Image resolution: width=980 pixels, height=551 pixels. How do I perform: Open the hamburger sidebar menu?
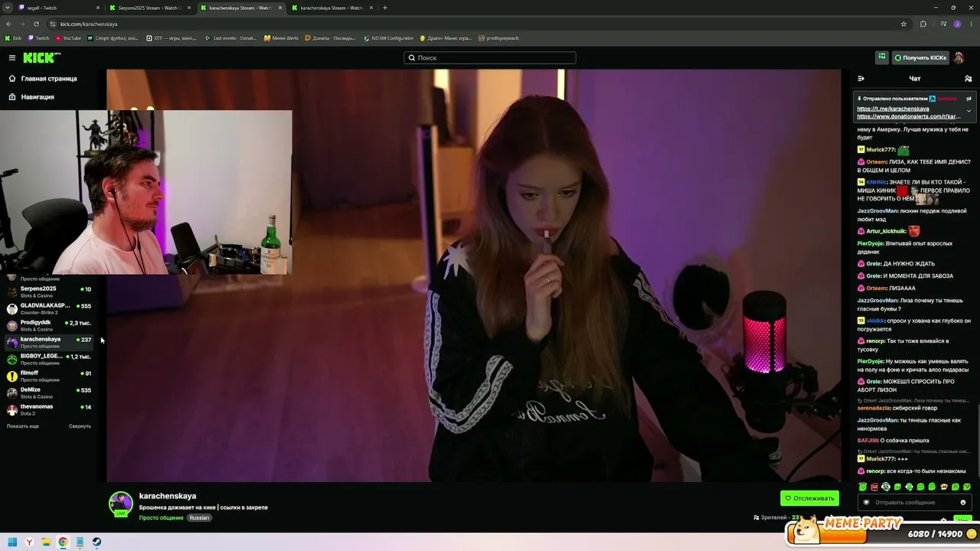tap(12, 58)
